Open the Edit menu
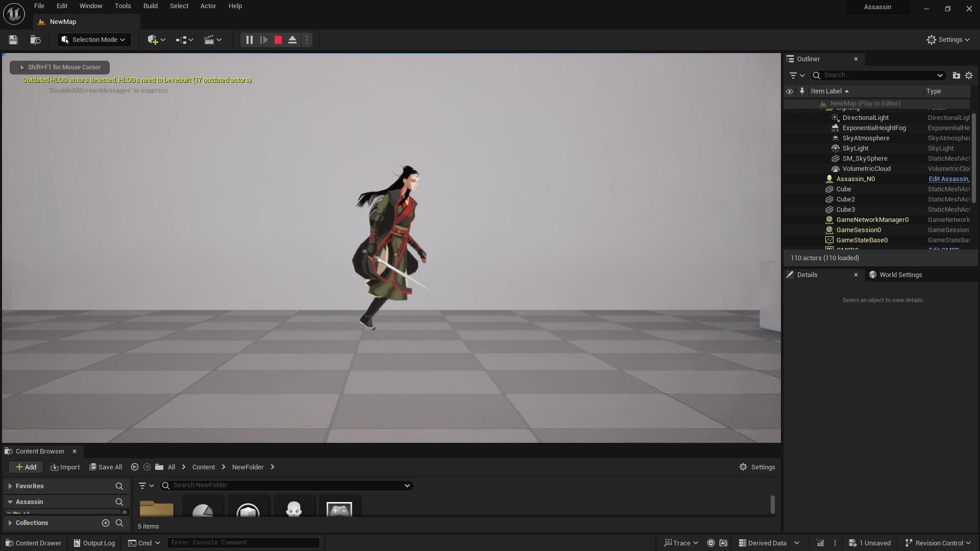 pyautogui.click(x=62, y=6)
